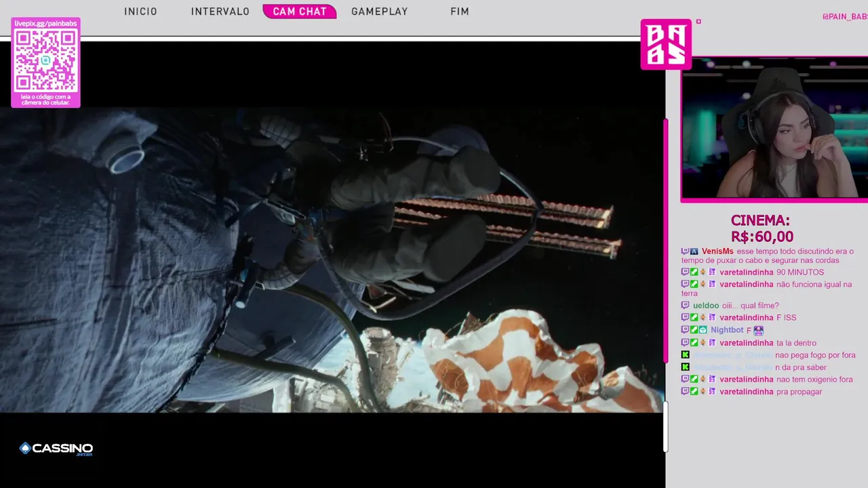Open the livepix.gg/painbabs link text

click(x=45, y=24)
